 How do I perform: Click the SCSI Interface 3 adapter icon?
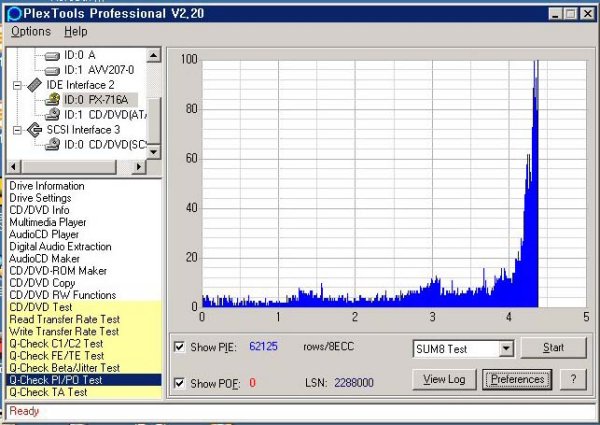(34, 130)
